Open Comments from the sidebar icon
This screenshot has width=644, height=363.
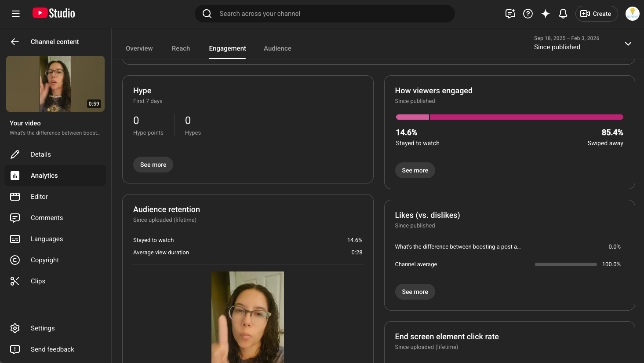(x=15, y=218)
